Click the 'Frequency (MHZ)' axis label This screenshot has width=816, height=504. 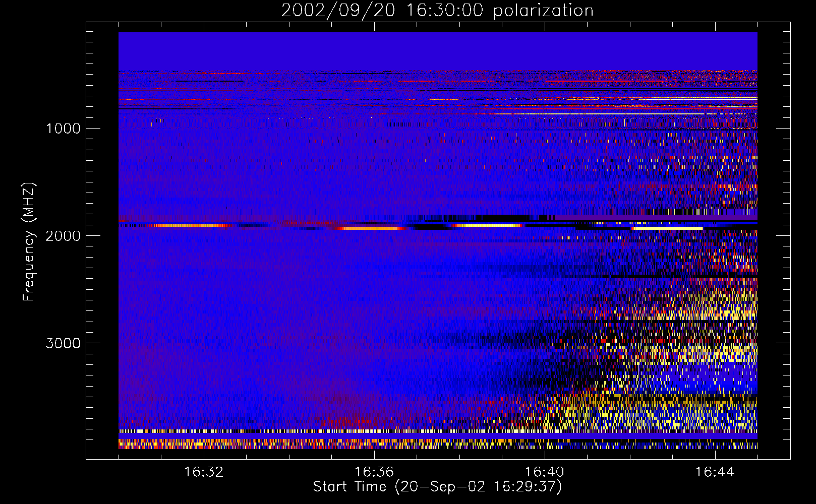click(x=28, y=242)
